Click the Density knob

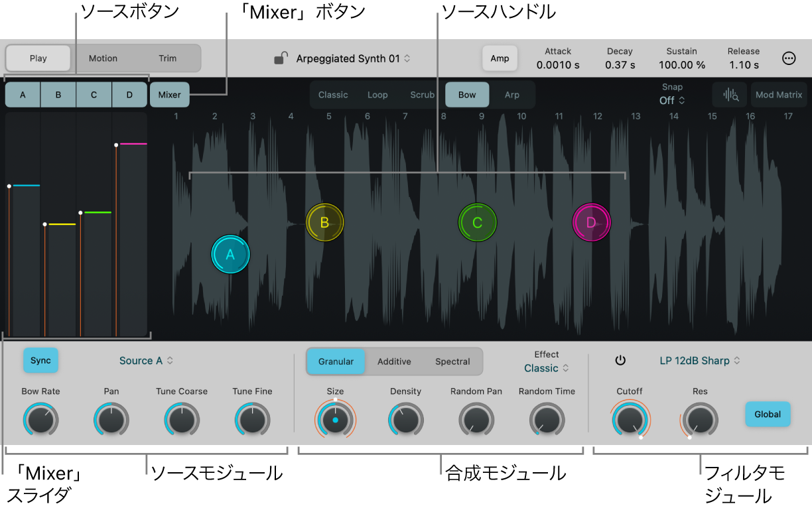(406, 420)
